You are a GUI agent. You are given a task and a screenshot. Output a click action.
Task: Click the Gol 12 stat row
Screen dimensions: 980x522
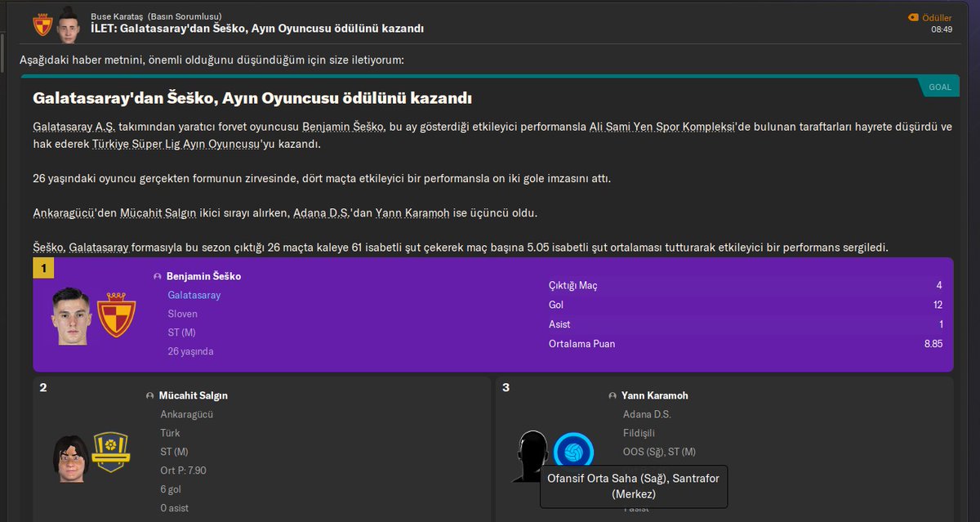[746, 305]
